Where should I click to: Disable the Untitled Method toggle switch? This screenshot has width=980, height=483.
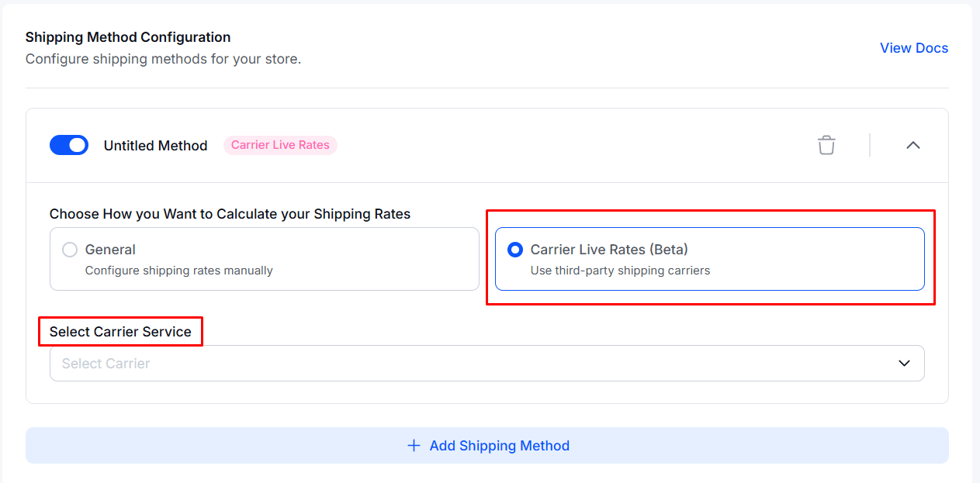(69, 145)
